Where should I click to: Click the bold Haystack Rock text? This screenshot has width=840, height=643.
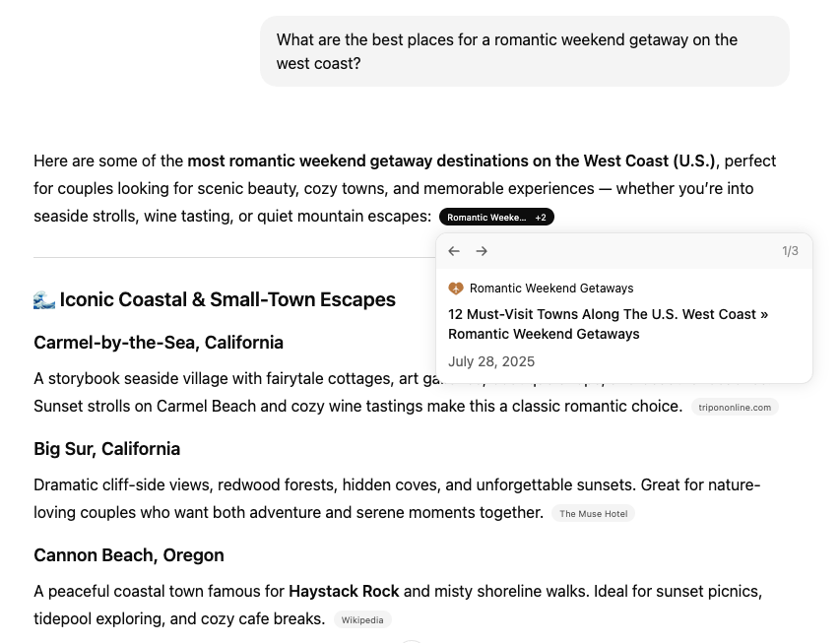click(x=344, y=591)
